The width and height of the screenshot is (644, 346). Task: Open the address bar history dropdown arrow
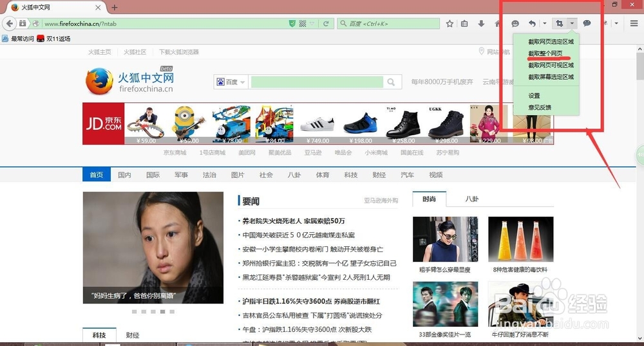[x=312, y=24]
